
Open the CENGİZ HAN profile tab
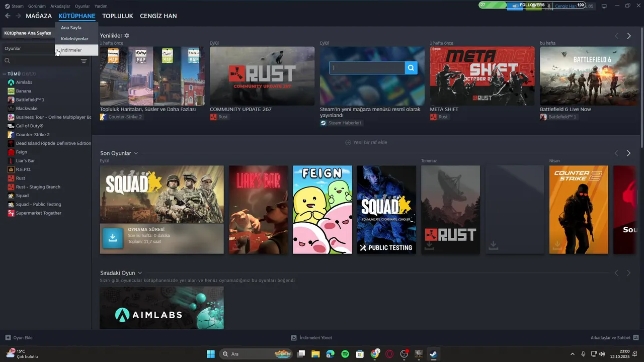coord(158,16)
